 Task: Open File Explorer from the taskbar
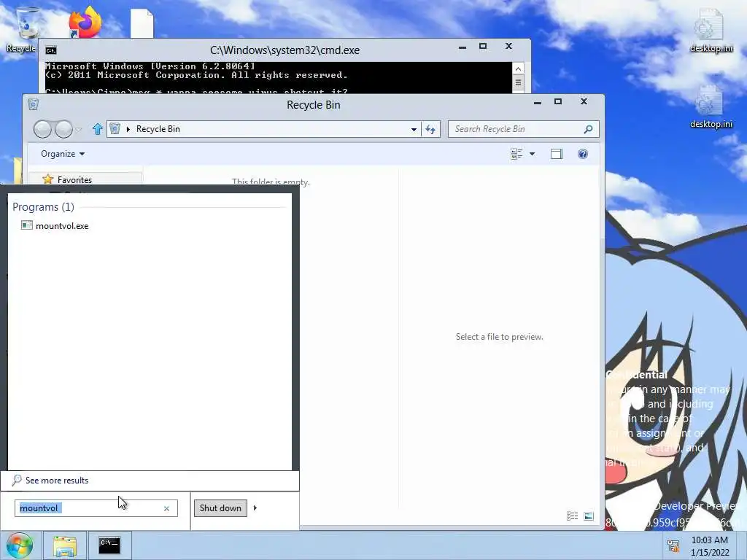[65, 545]
